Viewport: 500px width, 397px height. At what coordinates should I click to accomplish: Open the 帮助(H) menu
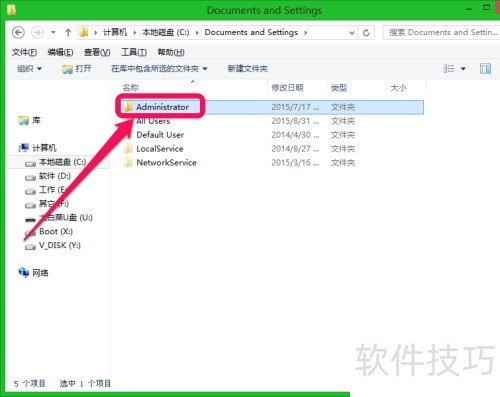coord(171,52)
